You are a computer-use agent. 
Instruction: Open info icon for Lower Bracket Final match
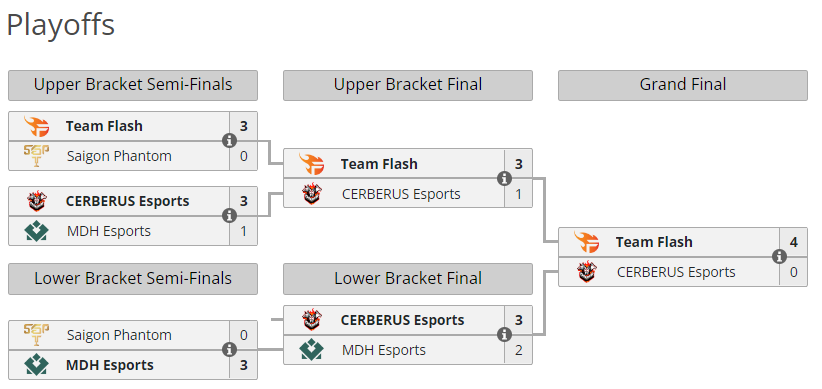tap(504, 334)
